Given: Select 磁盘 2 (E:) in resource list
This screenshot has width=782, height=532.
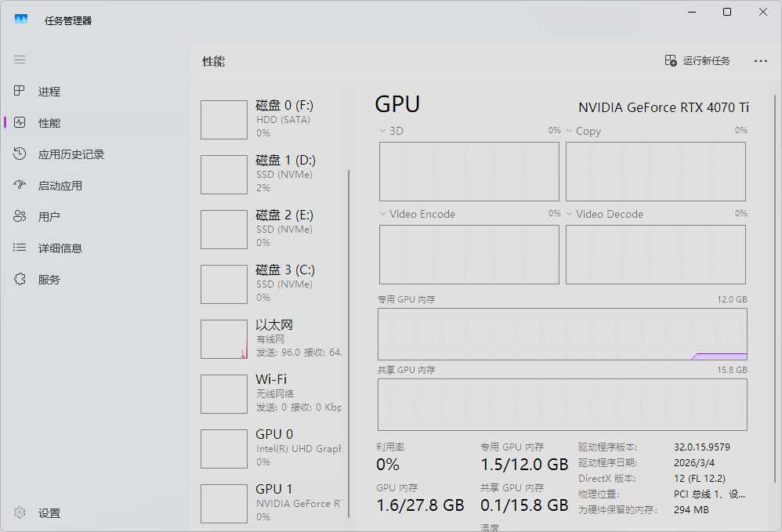Looking at the screenshot, I should pos(270,230).
